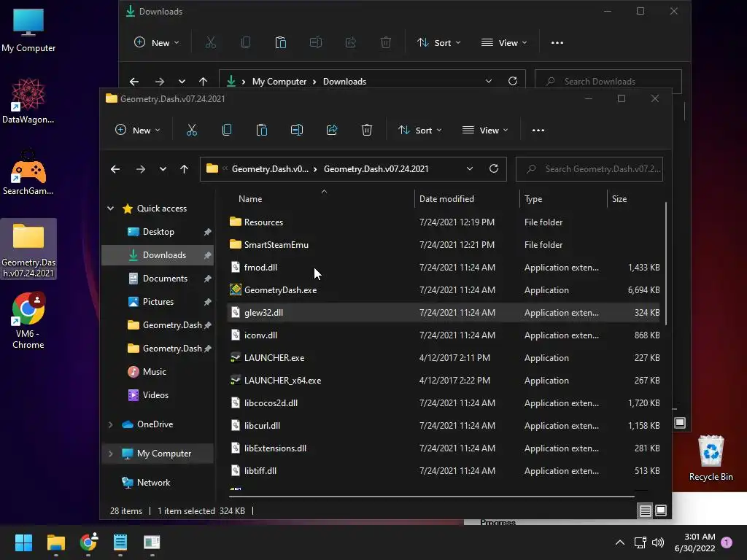Image resolution: width=747 pixels, height=560 pixels.
Task: Click the Rename icon in Geometry.Dash window toolbar
Action: click(297, 130)
